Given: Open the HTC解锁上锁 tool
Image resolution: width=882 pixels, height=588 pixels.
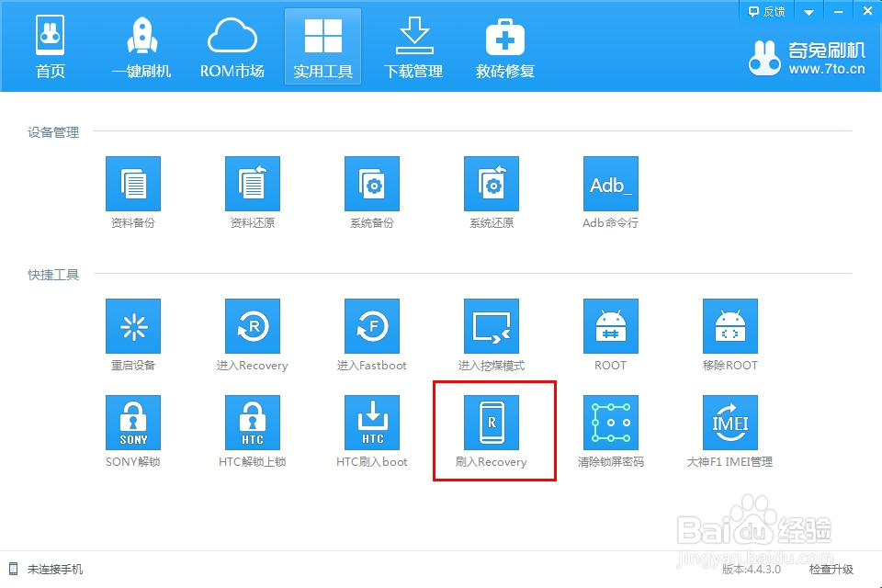Looking at the screenshot, I should pos(252,423).
